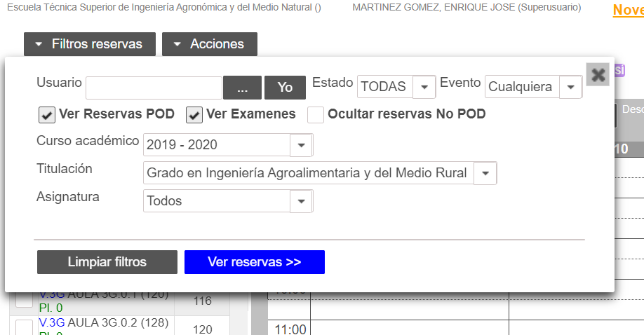644x335 pixels.
Task: Click the orange Nove month link
Action: point(629,10)
